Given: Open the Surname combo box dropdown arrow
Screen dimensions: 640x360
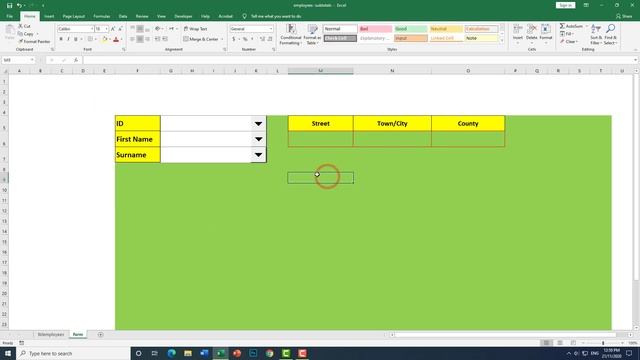Looking at the screenshot, I should pyautogui.click(x=258, y=155).
